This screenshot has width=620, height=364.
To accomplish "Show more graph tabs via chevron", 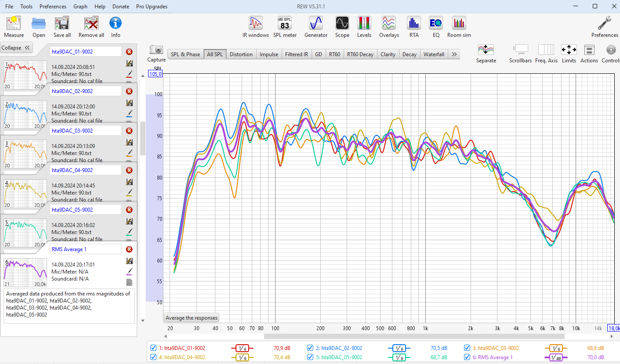I will [454, 54].
